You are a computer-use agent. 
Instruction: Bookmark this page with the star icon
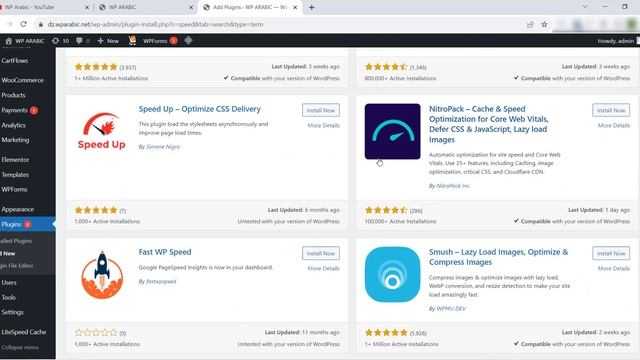pos(544,24)
